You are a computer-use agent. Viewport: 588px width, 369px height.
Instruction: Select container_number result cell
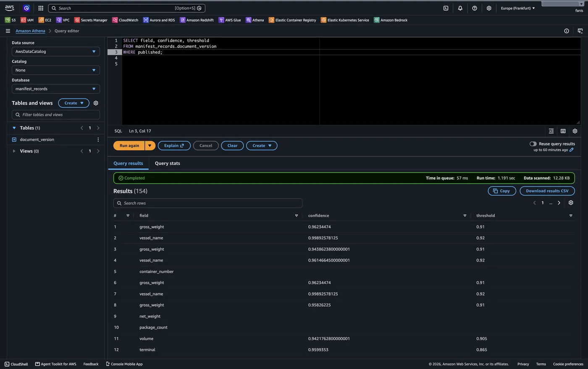pyautogui.click(x=156, y=272)
